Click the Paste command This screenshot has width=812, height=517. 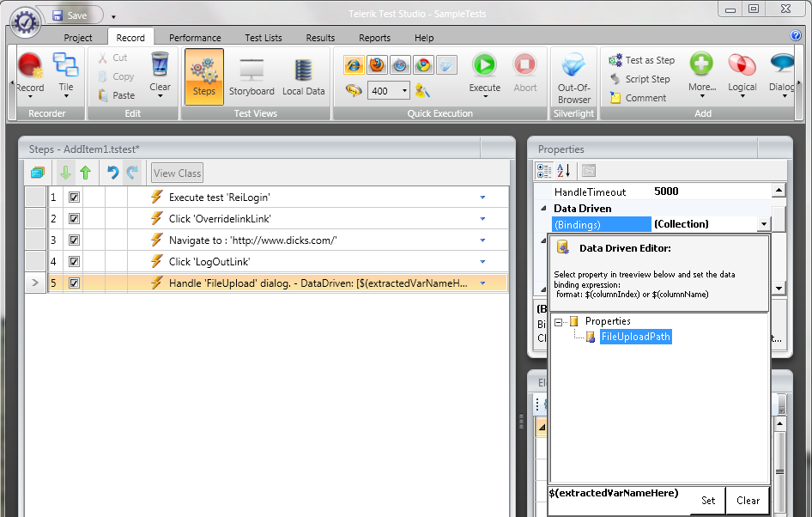(117, 94)
